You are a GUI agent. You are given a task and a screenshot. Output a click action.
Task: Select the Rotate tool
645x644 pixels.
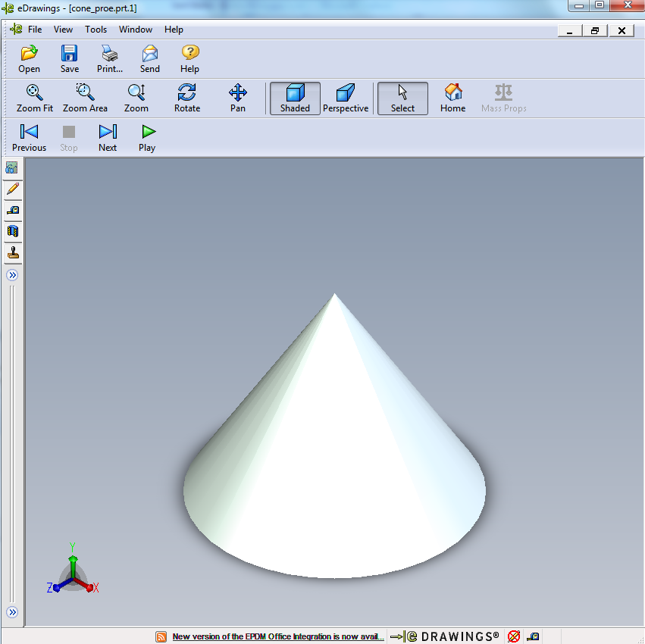(187, 98)
